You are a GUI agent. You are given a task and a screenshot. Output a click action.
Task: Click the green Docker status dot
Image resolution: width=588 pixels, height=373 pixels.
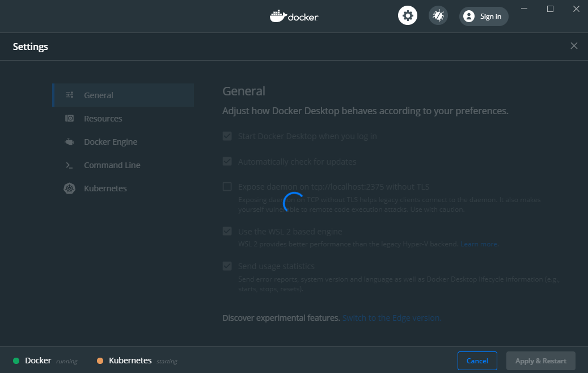16,361
